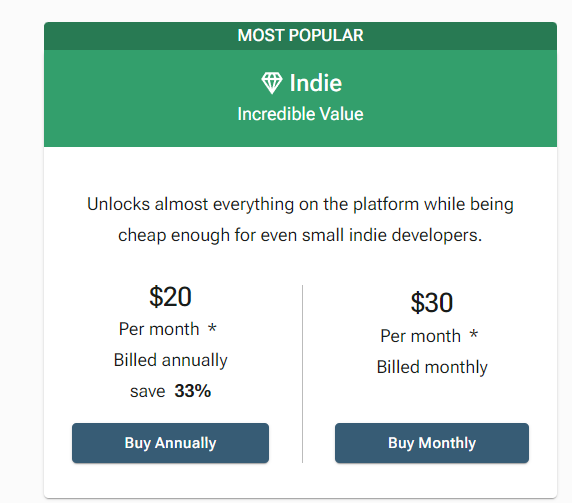Click the green Indie header area

point(300,98)
